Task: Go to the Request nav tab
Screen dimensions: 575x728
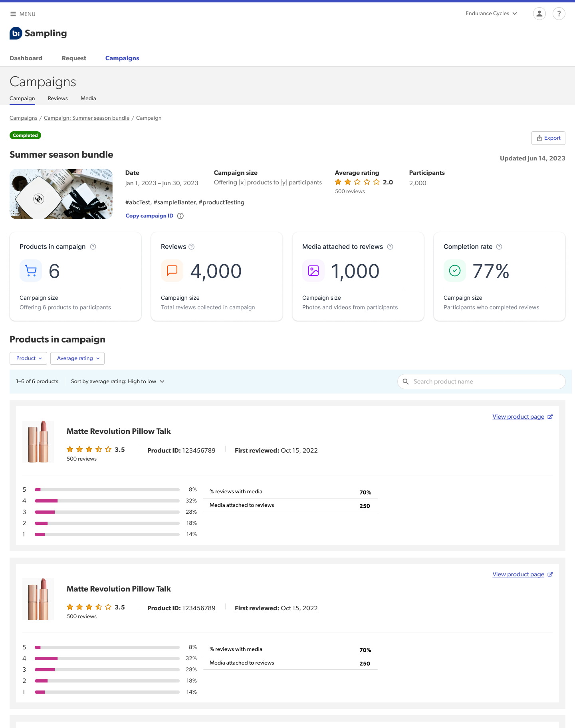Action: pyautogui.click(x=74, y=58)
